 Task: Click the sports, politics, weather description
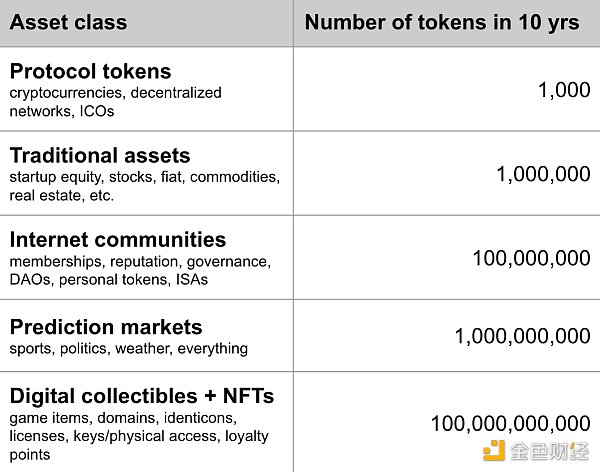(x=129, y=349)
